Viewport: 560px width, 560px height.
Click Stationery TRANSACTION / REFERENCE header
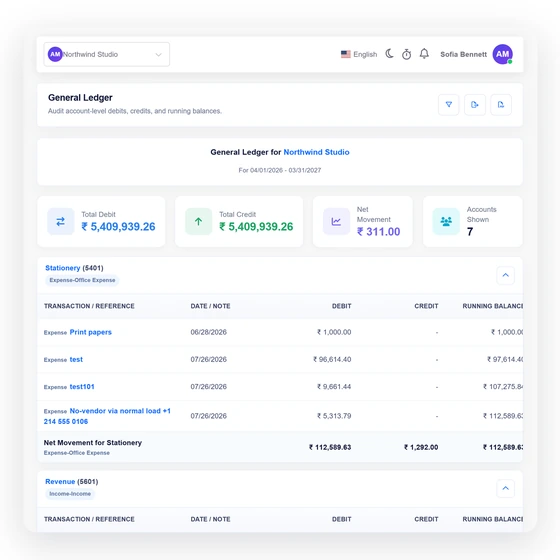pos(89,306)
